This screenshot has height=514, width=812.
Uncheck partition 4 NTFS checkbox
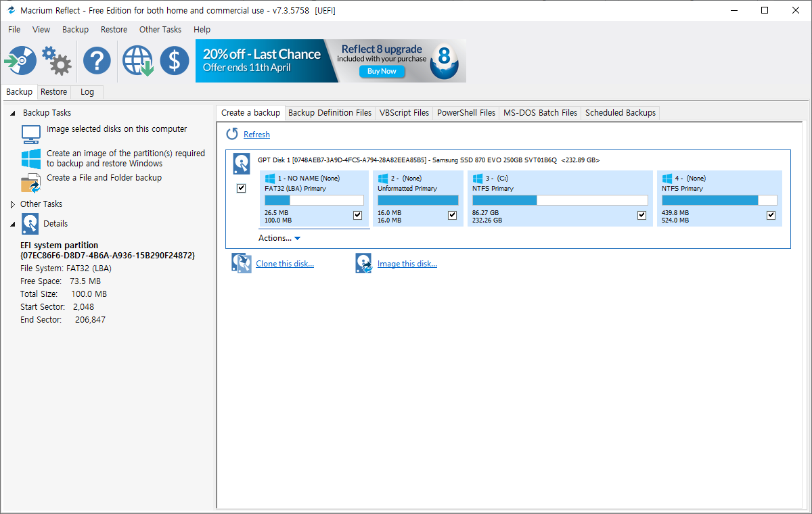tap(771, 215)
